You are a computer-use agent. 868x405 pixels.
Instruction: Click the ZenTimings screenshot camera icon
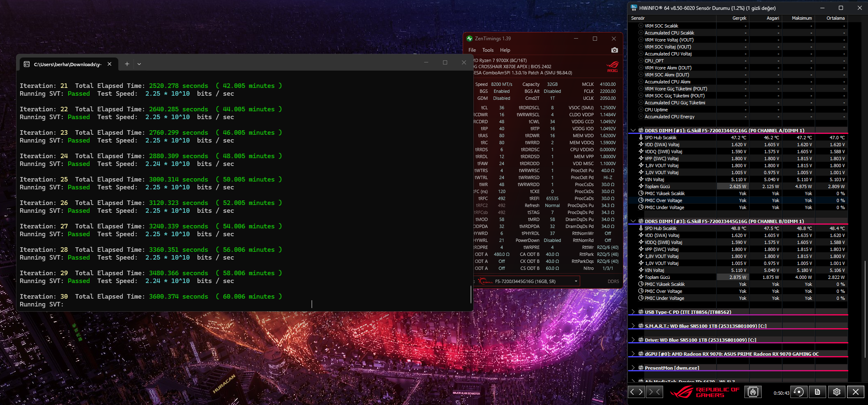[614, 50]
